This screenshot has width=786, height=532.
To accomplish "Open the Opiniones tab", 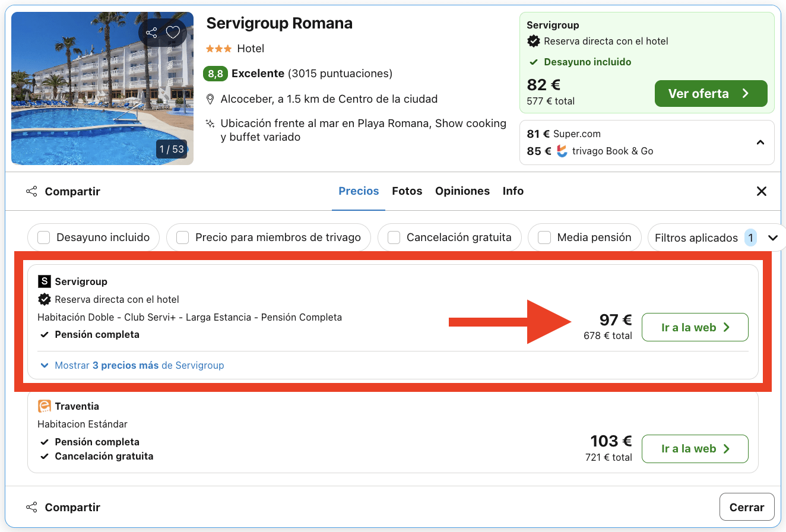I will click(462, 191).
